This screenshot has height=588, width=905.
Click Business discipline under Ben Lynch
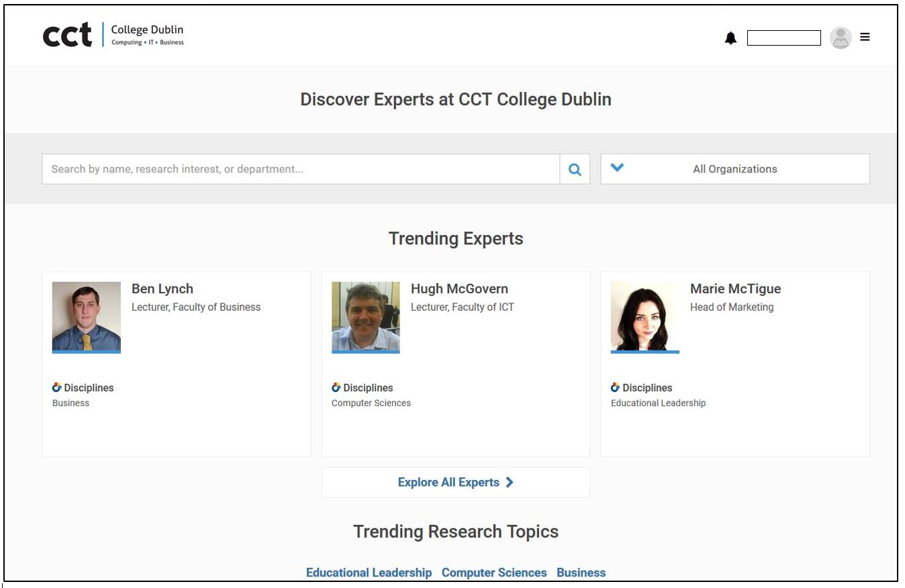tap(70, 403)
